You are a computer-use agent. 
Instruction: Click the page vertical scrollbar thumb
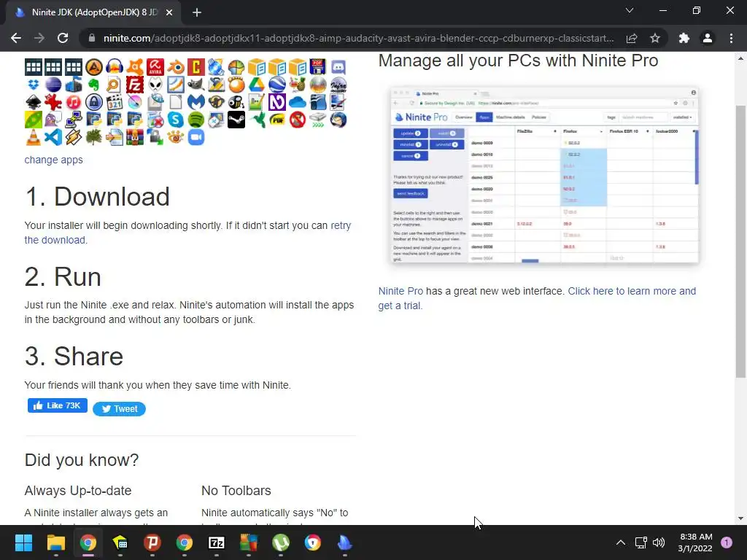[741, 241]
